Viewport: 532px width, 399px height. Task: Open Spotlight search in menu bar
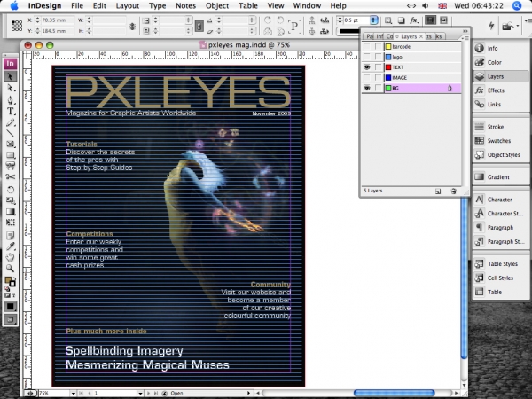(x=516, y=6)
